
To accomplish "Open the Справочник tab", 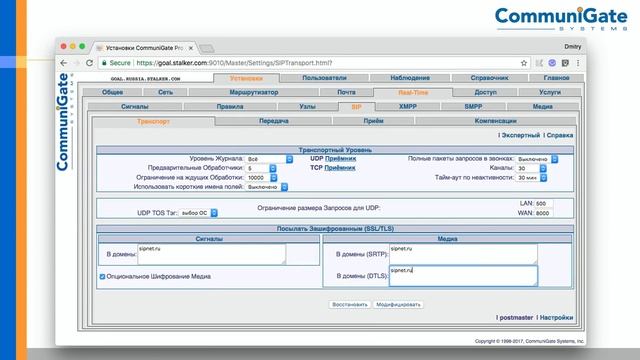I will (489, 78).
